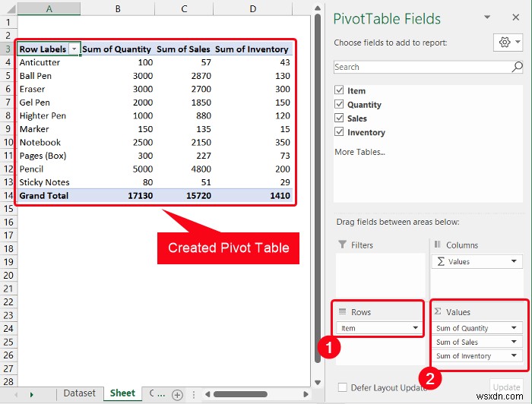Select the Sticky Notes cell

[49, 182]
